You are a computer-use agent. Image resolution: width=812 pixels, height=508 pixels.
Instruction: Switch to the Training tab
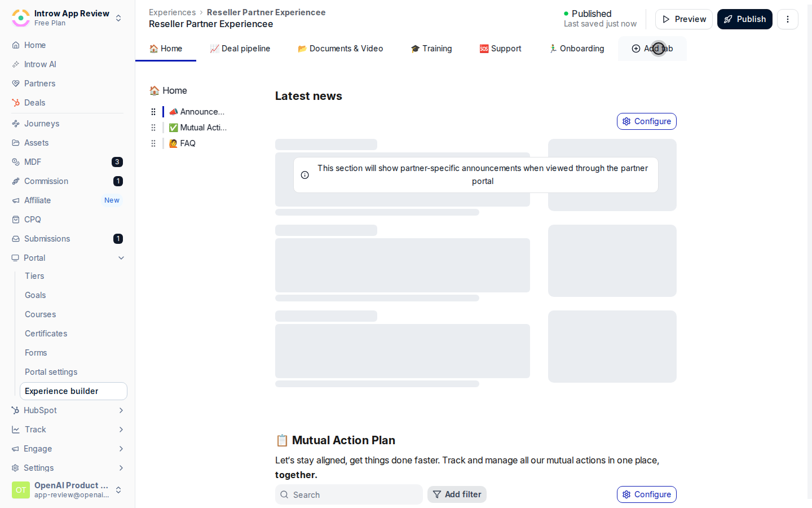click(431, 49)
